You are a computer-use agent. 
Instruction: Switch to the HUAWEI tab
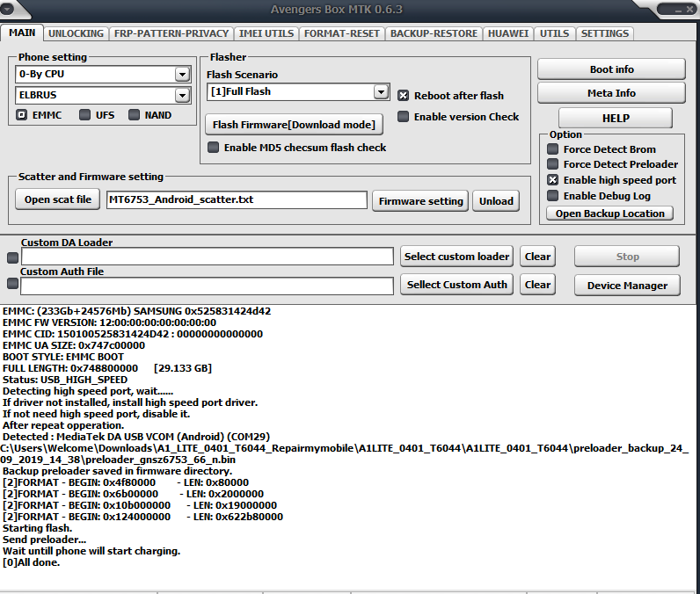[508, 33]
